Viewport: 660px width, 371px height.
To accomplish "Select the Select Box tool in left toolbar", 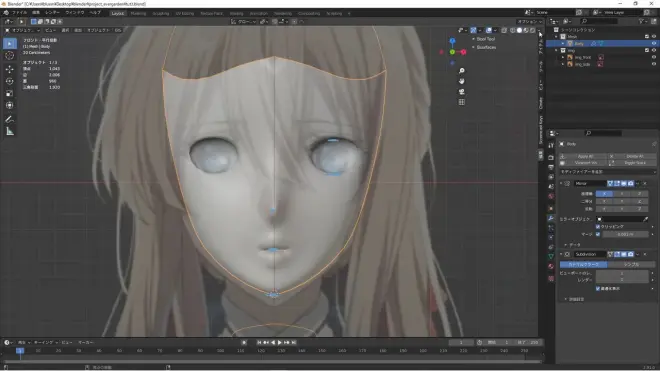I will click(10, 43).
